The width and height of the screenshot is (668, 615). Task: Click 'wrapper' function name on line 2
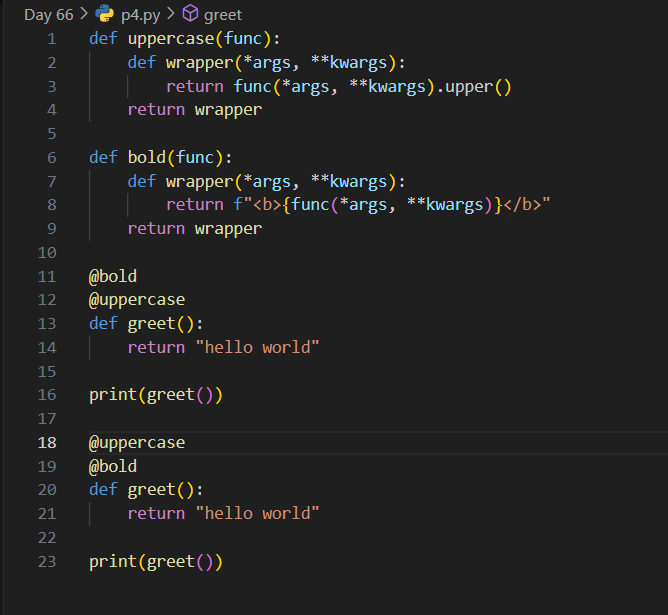tap(199, 63)
